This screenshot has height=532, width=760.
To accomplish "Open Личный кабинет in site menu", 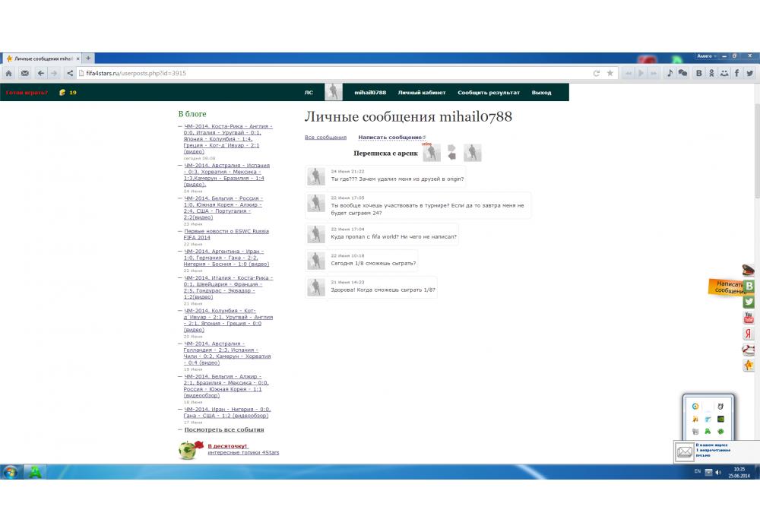I will click(x=421, y=93).
